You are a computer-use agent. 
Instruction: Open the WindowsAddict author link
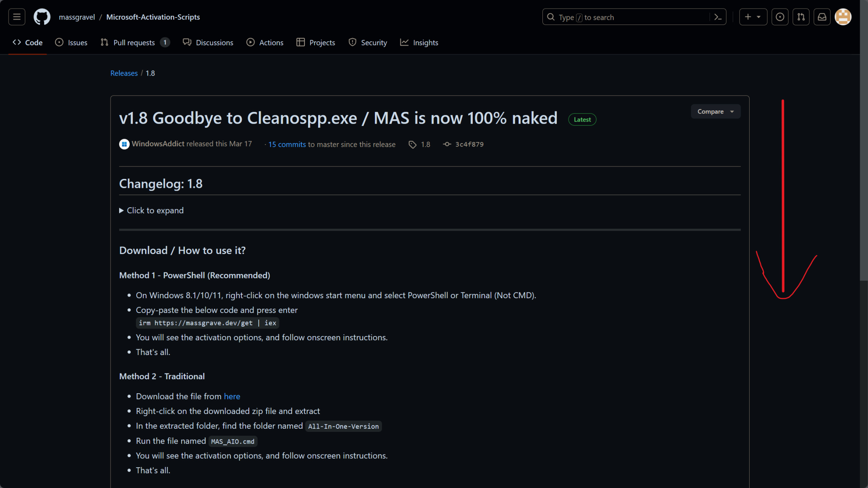coord(158,143)
